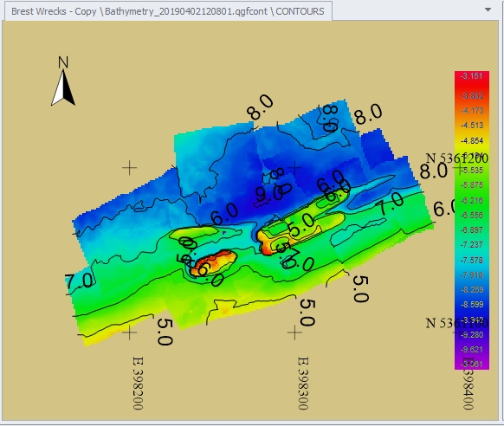This screenshot has height=426, width=504.
Task: Click the E 398200 easting label
Action: click(x=138, y=383)
